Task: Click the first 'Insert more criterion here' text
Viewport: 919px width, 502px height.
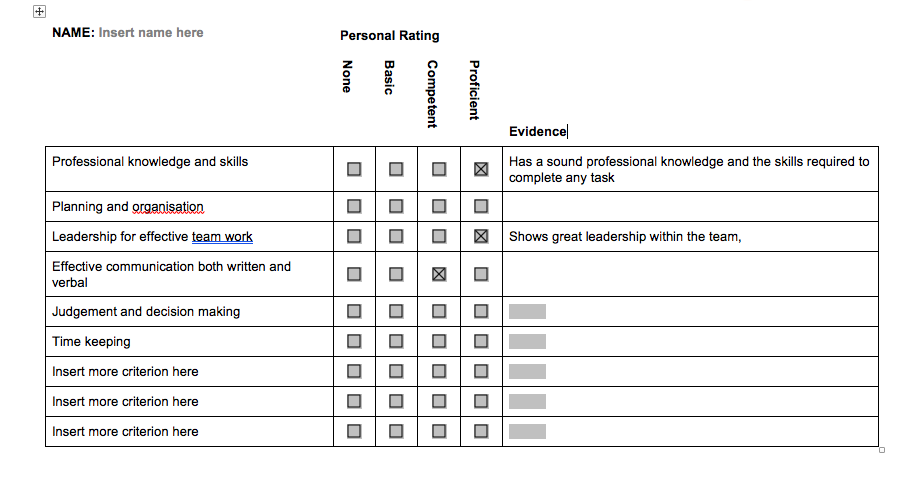Action: tap(125, 371)
